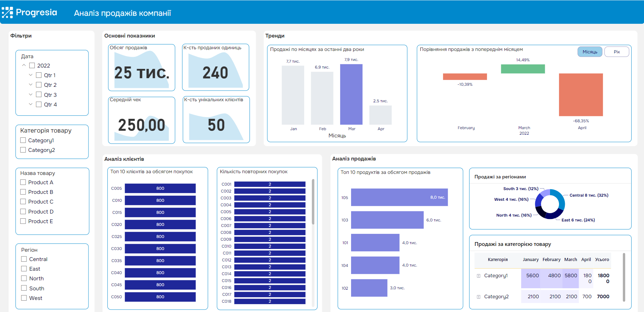Switch comparison to Місяць view
The height and width of the screenshot is (312, 644).
point(590,52)
